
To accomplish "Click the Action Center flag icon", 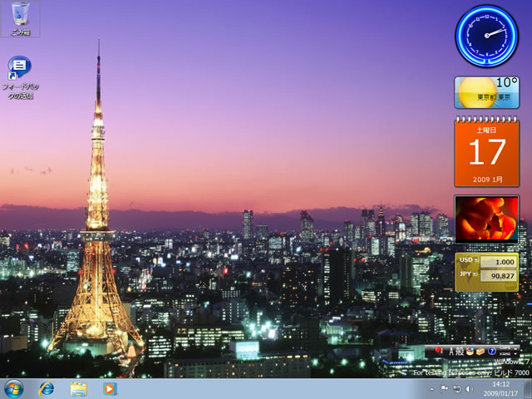I will tap(445, 389).
